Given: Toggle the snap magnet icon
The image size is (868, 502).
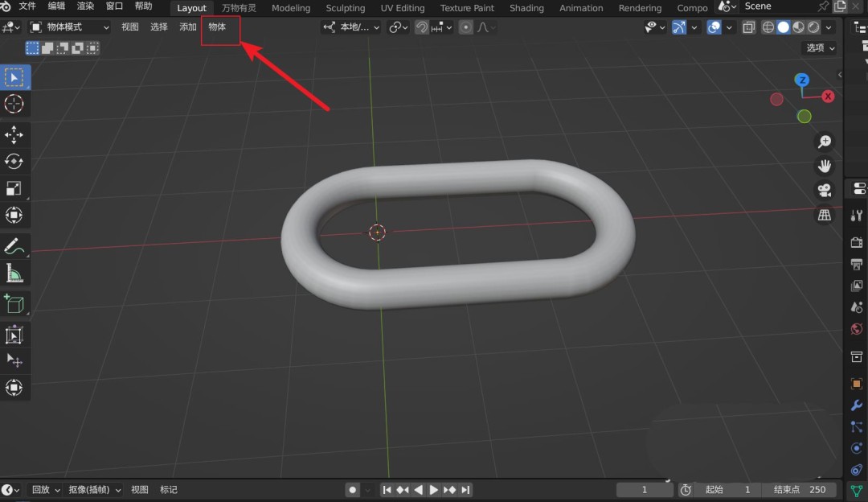Looking at the screenshot, I should [421, 27].
